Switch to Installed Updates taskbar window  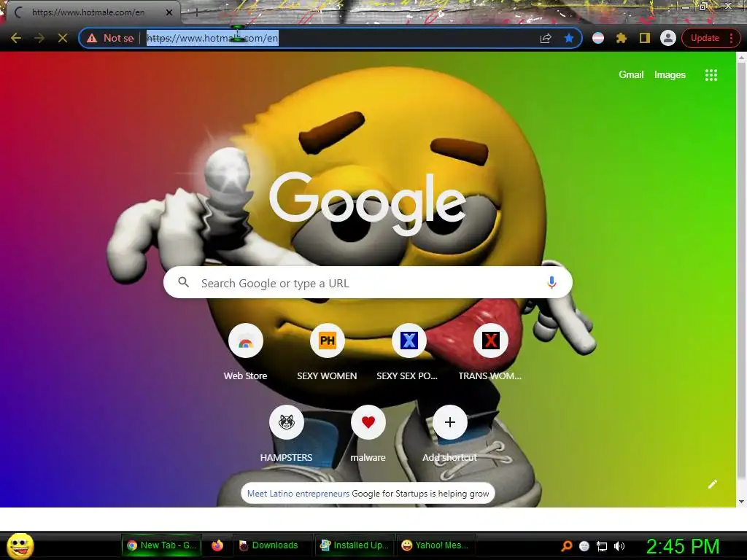(x=355, y=545)
